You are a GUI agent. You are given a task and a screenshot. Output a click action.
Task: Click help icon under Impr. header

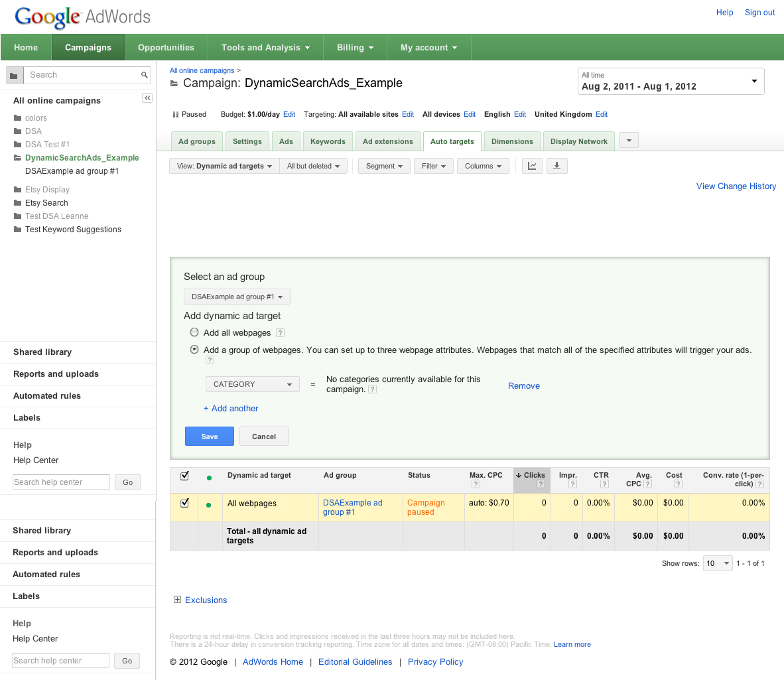point(572,484)
